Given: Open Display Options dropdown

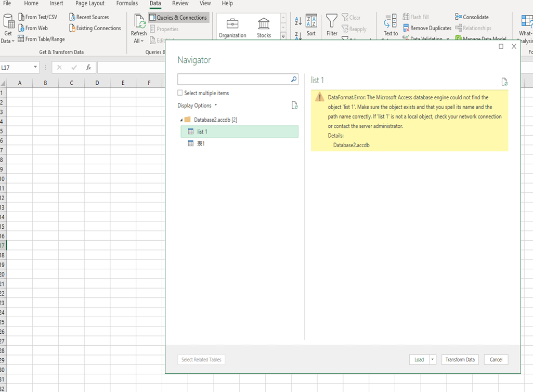Looking at the screenshot, I should (197, 106).
